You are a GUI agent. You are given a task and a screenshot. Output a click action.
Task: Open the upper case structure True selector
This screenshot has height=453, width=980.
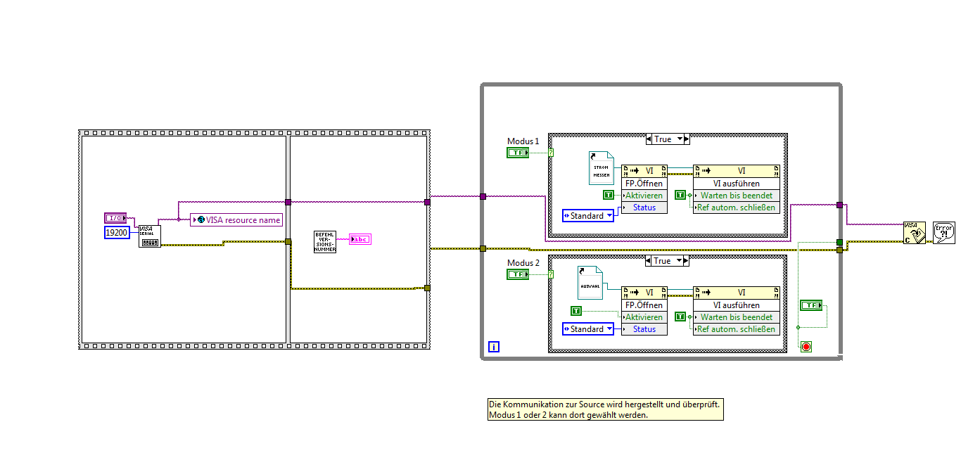[x=668, y=139]
